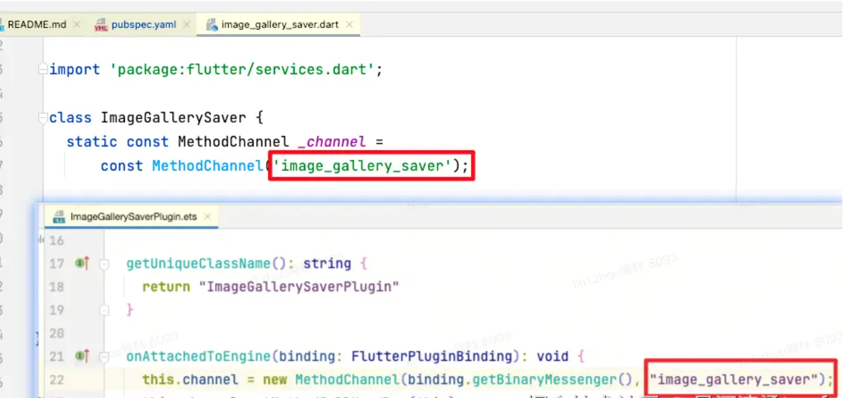Click the getUniqueClassName method name
The width and height of the screenshot is (868, 398).
click(x=199, y=264)
